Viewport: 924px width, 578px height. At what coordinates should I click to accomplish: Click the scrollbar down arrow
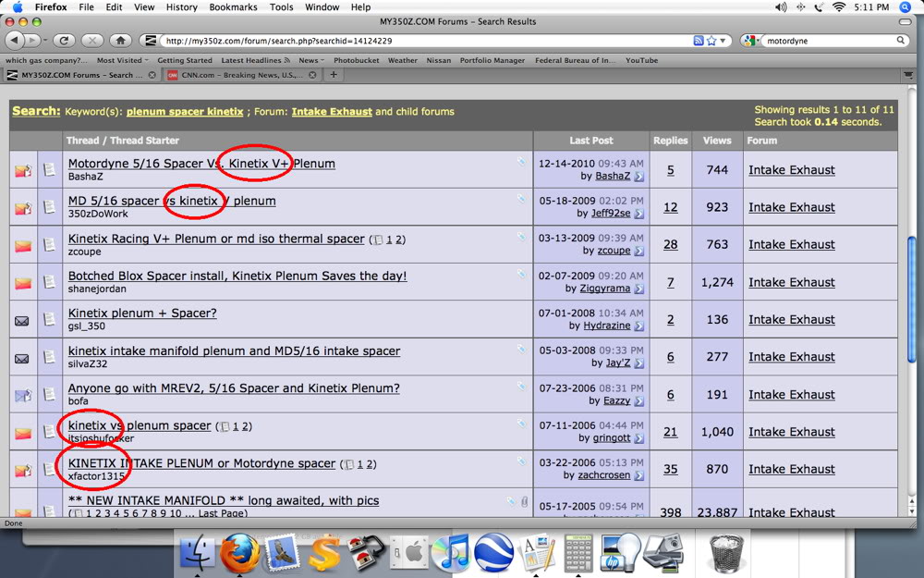[912, 510]
